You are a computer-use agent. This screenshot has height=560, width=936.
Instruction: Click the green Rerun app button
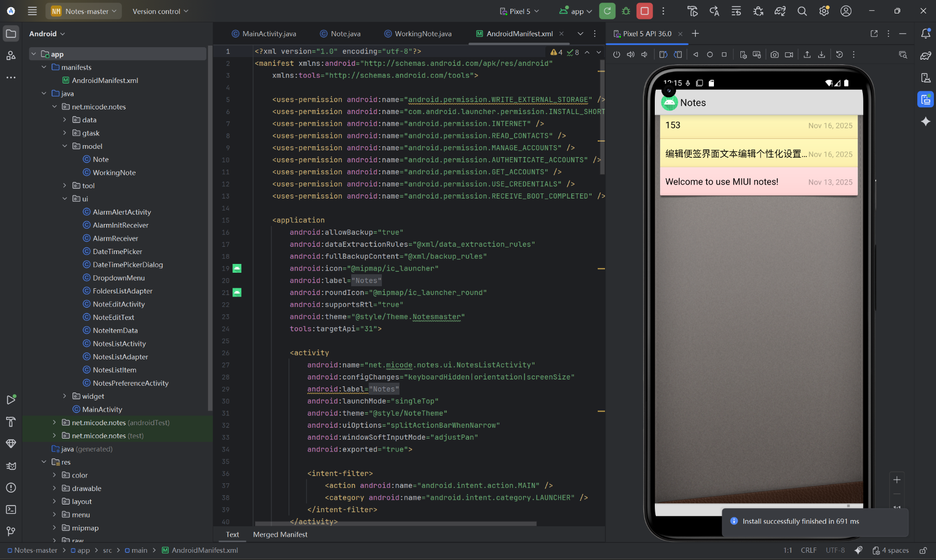coord(607,11)
